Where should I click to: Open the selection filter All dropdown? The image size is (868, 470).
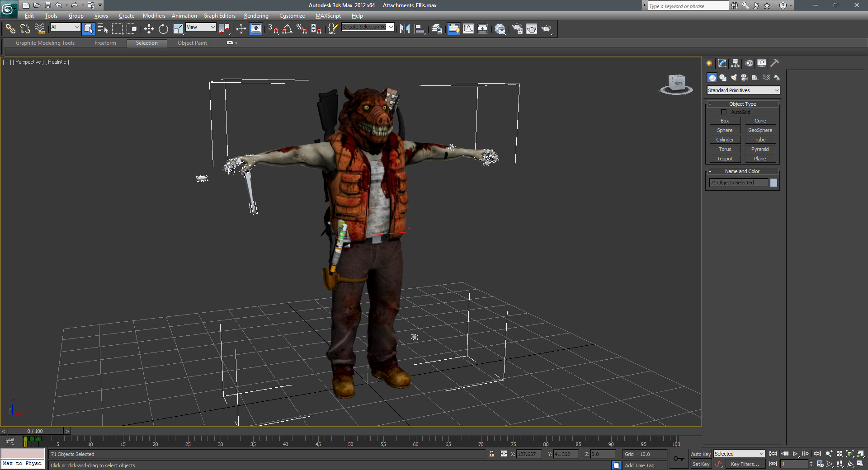click(x=65, y=27)
